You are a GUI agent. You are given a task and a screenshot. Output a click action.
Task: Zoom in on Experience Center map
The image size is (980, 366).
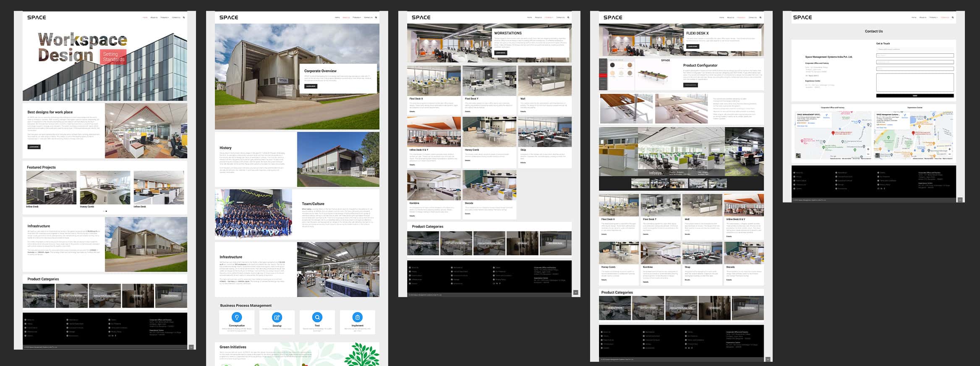pos(949,149)
